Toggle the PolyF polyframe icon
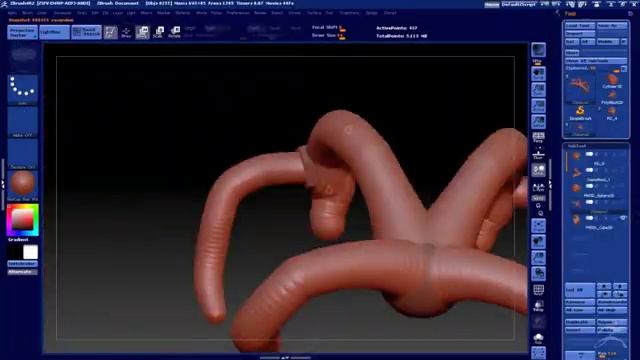Image resolution: width=640 pixels, height=360 pixels. coord(539,290)
